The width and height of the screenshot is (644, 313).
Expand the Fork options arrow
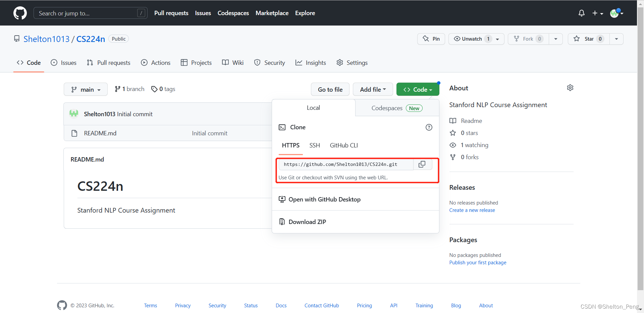pos(556,39)
